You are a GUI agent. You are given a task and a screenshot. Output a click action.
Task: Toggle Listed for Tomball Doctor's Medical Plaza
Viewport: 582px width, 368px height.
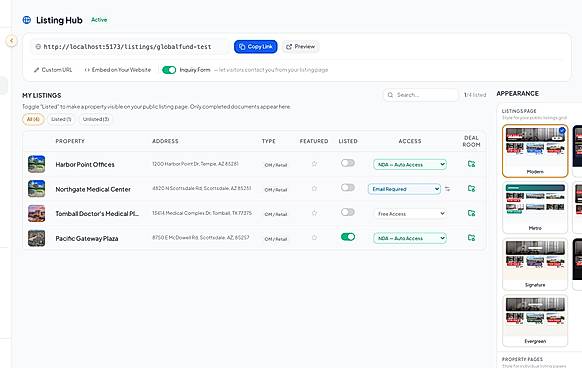click(x=348, y=212)
